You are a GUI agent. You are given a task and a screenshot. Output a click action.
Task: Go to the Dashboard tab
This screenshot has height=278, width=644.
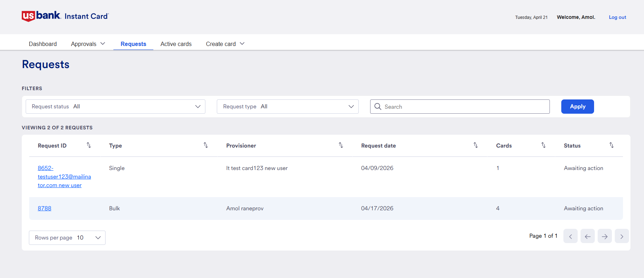click(43, 44)
